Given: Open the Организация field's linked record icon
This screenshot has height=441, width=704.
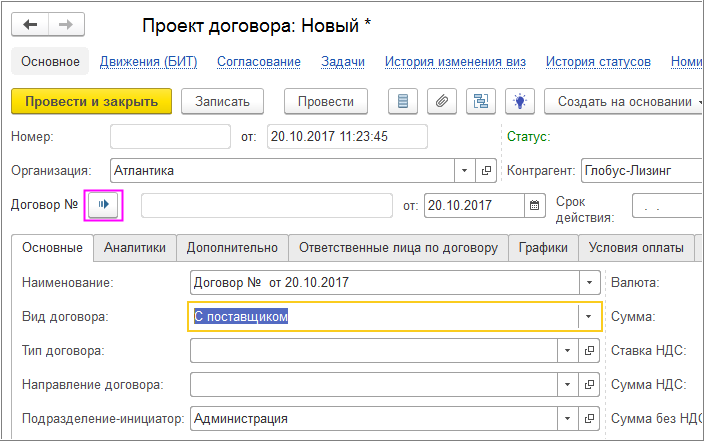Looking at the screenshot, I should 487,170.
